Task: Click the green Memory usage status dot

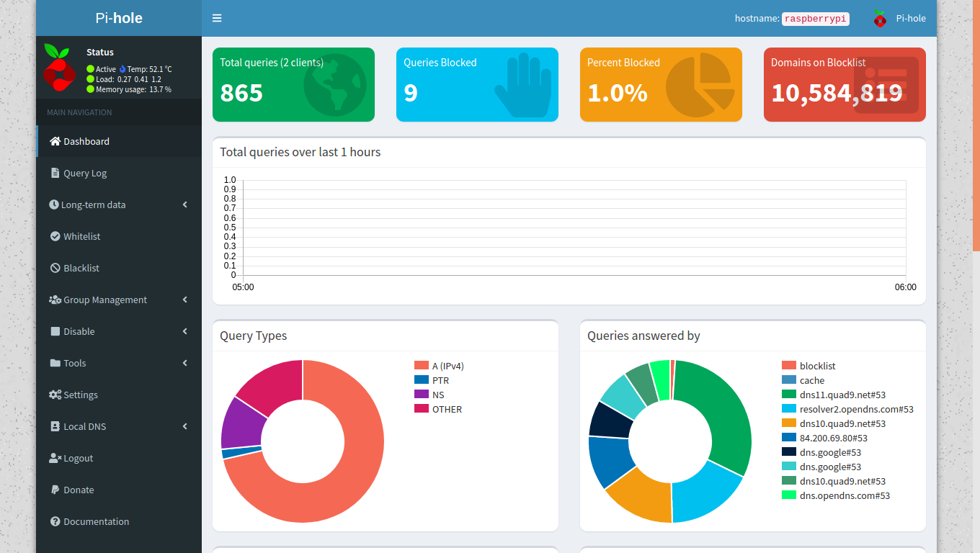Action: (90, 89)
